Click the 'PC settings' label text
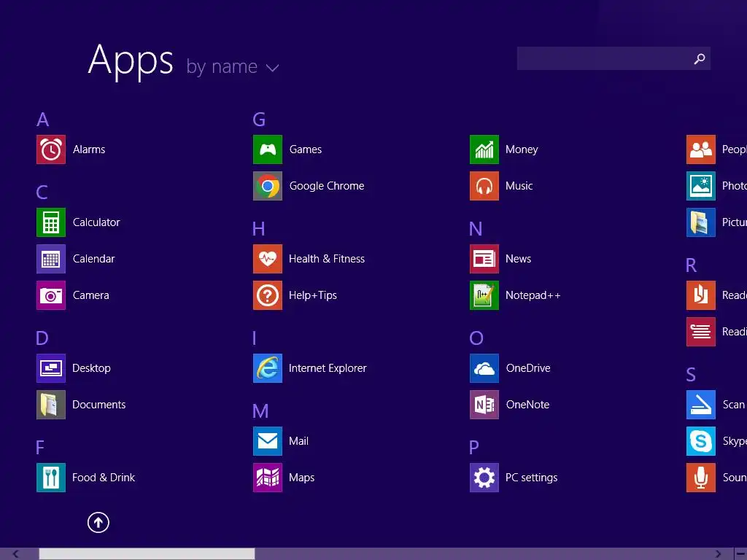Image resolution: width=747 pixels, height=560 pixels. coord(532,478)
